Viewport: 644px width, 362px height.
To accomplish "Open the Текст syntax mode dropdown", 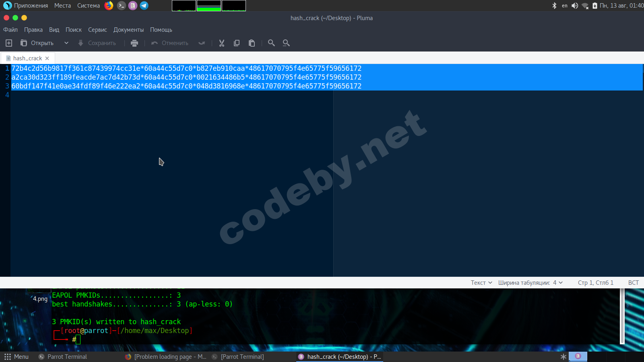I will (481, 283).
